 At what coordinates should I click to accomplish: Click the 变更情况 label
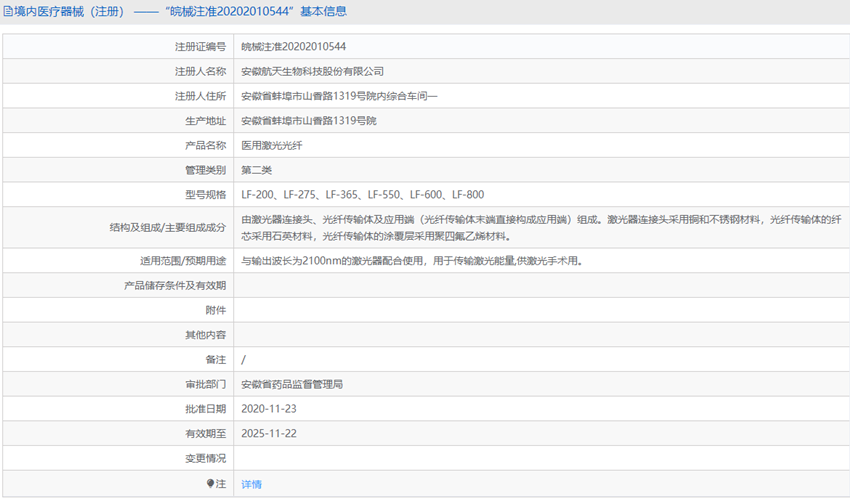(x=205, y=458)
